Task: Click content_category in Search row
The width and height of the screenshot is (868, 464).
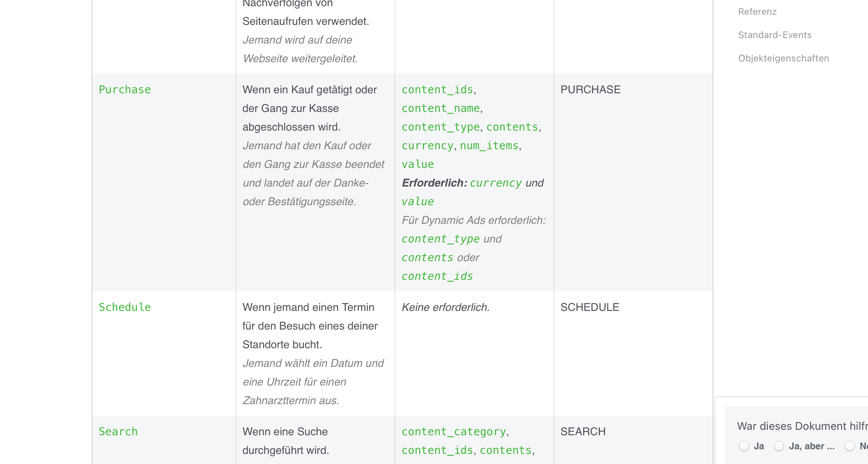Action: click(454, 432)
